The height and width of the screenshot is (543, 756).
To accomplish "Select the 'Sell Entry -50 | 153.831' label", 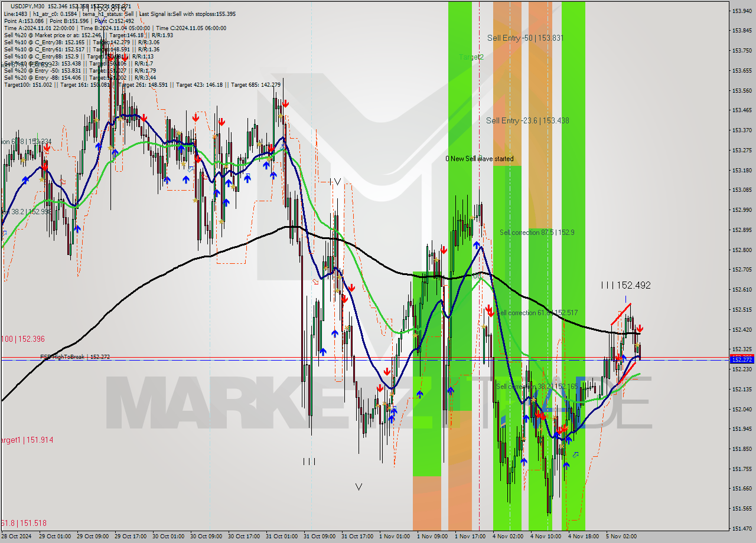I will [525, 38].
